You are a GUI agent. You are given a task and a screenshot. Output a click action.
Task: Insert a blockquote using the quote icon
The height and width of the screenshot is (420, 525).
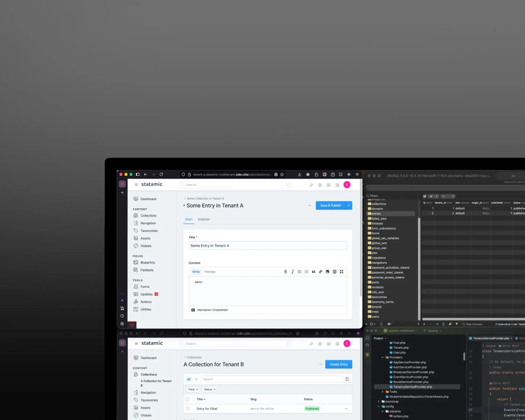pyautogui.click(x=313, y=272)
